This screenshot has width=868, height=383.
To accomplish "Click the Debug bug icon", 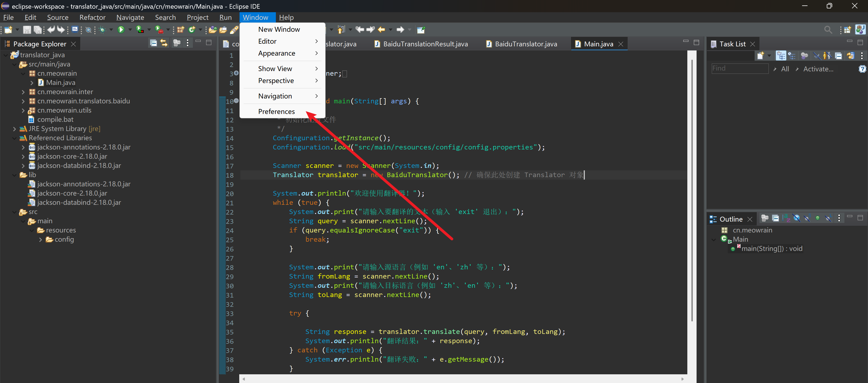I will (103, 30).
